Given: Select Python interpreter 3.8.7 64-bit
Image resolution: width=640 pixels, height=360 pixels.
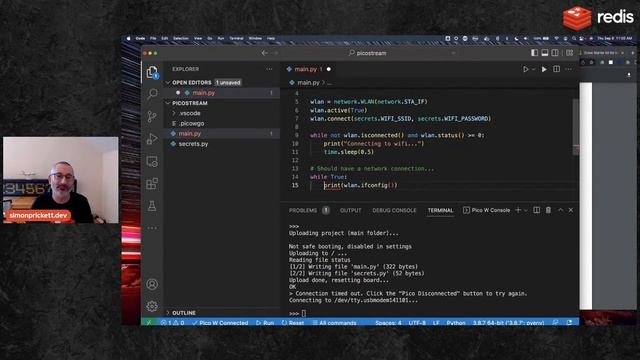Looking at the screenshot, I should point(508,322).
